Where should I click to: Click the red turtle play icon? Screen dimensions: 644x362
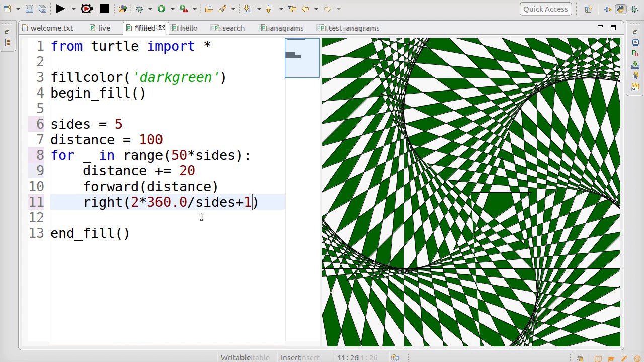[87, 9]
